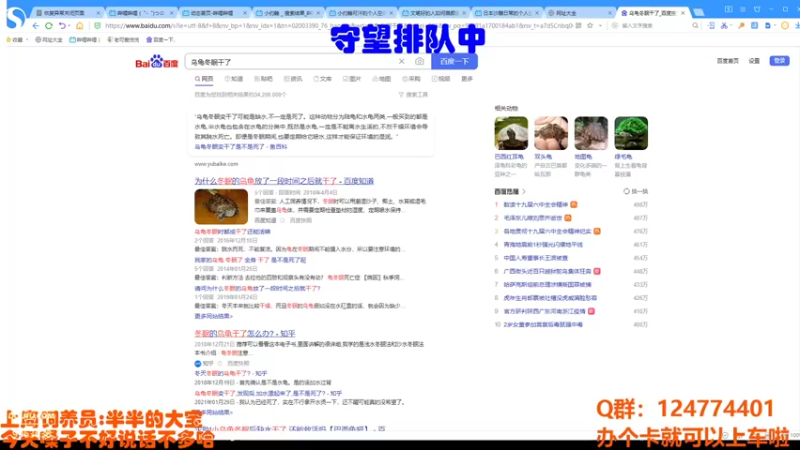Select the 文库 search tab
800x450 pixels.
322,79
